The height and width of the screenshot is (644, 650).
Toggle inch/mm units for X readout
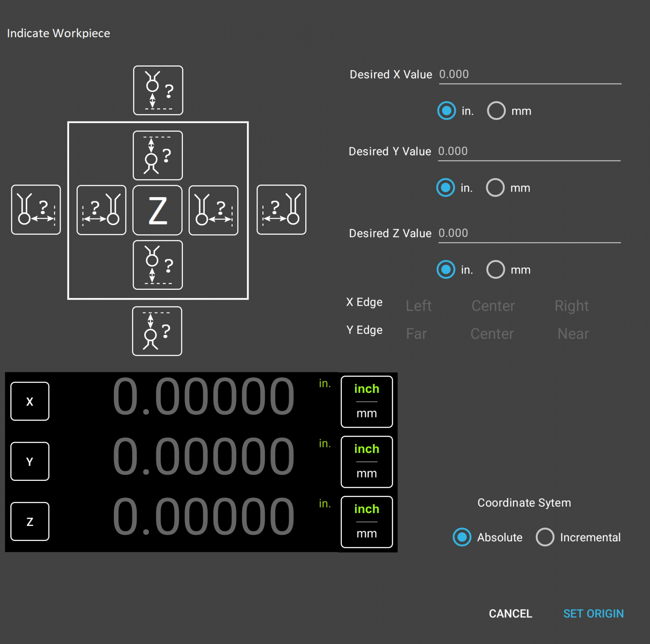click(x=367, y=402)
